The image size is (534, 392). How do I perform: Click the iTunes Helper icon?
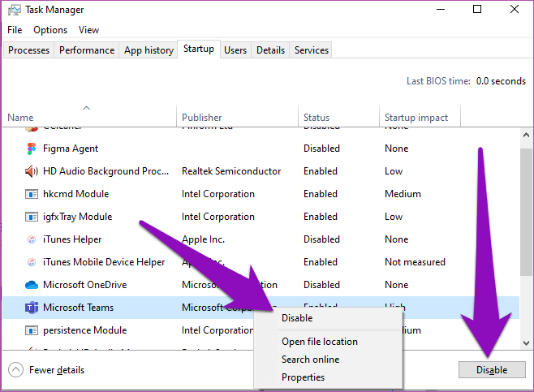click(32, 239)
